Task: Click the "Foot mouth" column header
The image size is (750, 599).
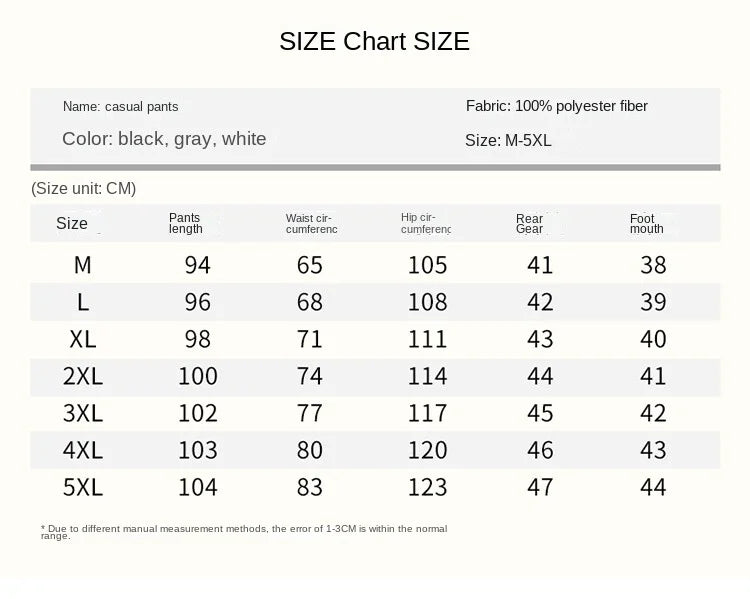Action: tap(646, 223)
